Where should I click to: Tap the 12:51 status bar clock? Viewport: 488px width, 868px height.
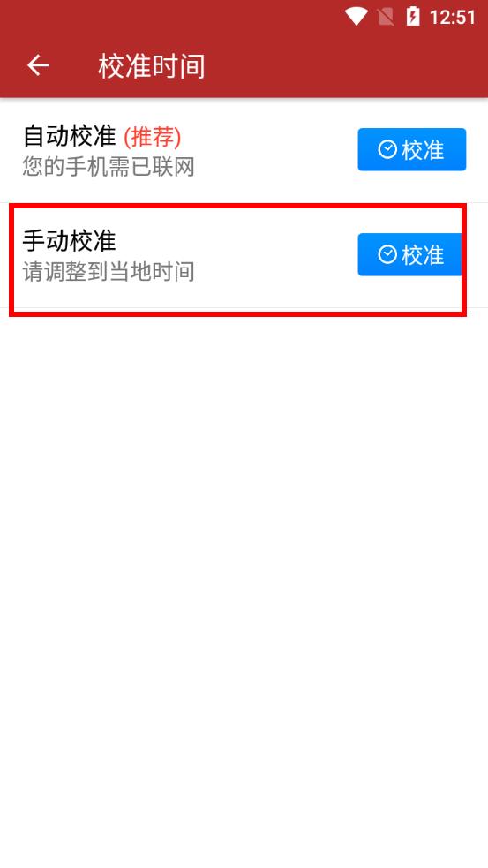coord(452,17)
